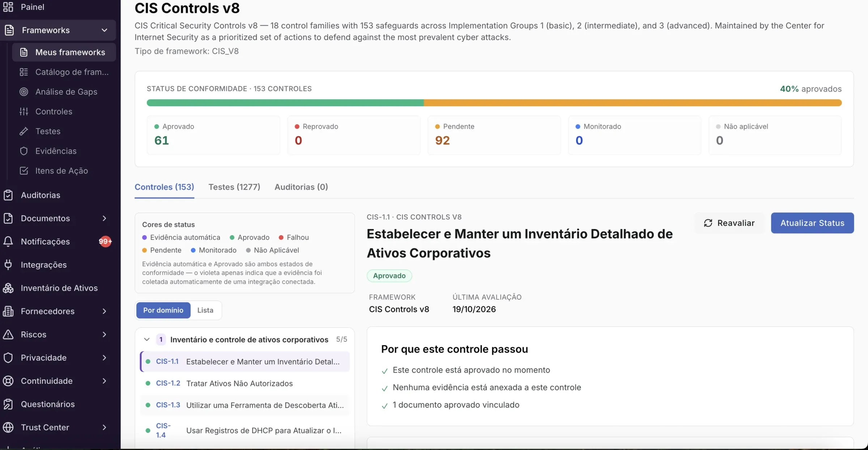The width and height of the screenshot is (868, 450).
Task: Open the Controles (153) tab
Action: click(164, 187)
